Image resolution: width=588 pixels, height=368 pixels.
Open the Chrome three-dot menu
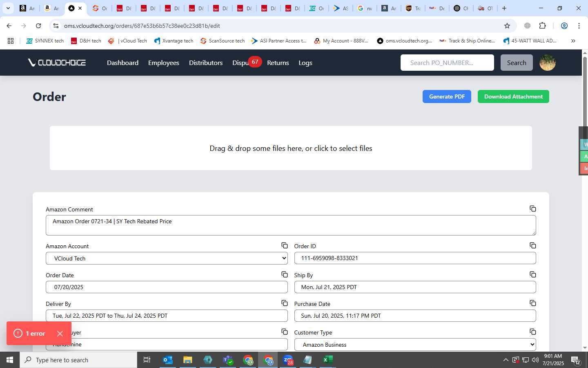(x=579, y=26)
